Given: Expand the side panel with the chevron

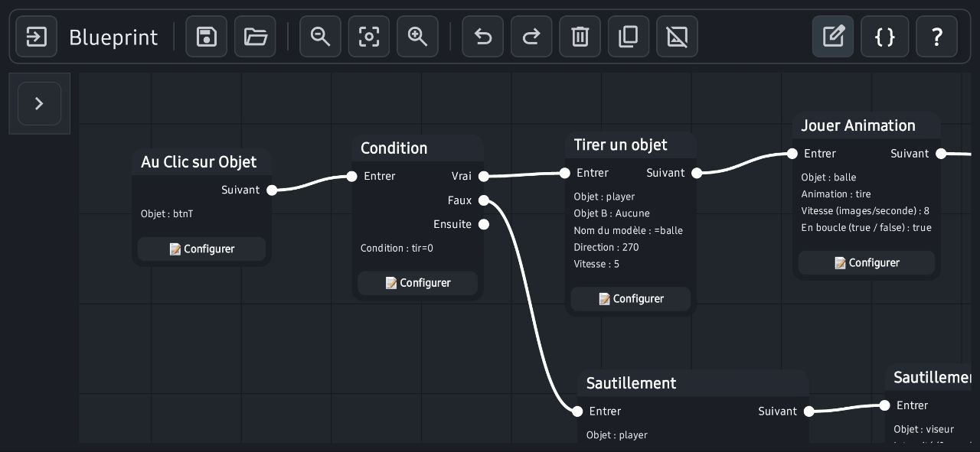Looking at the screenshot, I should pyautogui.click(x=39, y=103).
